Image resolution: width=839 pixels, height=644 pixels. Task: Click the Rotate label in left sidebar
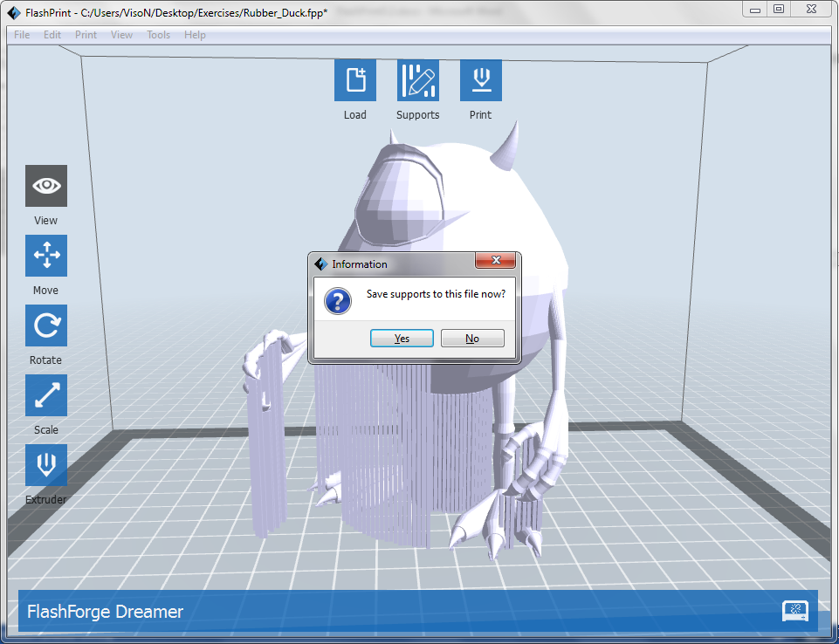tap(45, 360)
